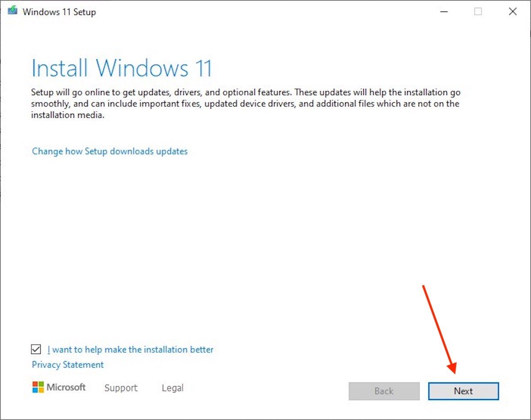Image resolution: width=531 pixels, height=420 pixels.
Task: Open the Privacy Statement link
Action: [68, 365]
